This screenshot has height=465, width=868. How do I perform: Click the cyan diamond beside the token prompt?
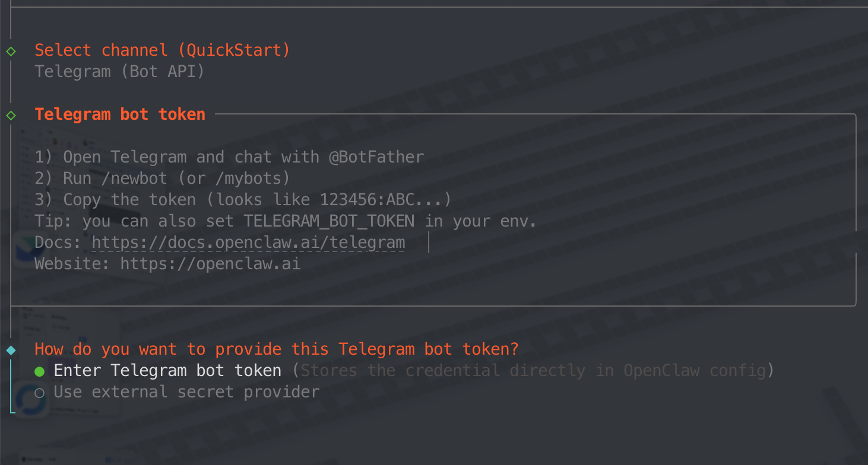11,350
